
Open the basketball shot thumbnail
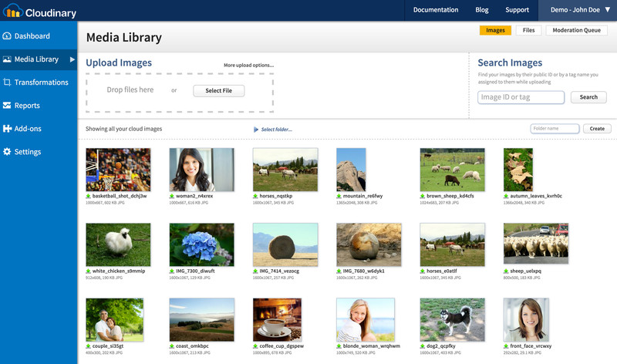(118, 170)
